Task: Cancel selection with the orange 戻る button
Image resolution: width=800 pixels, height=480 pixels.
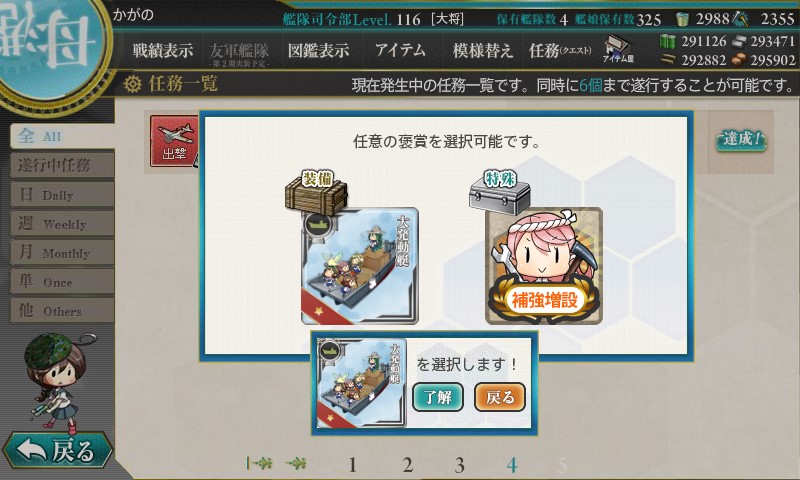Action: click(499, 397)
